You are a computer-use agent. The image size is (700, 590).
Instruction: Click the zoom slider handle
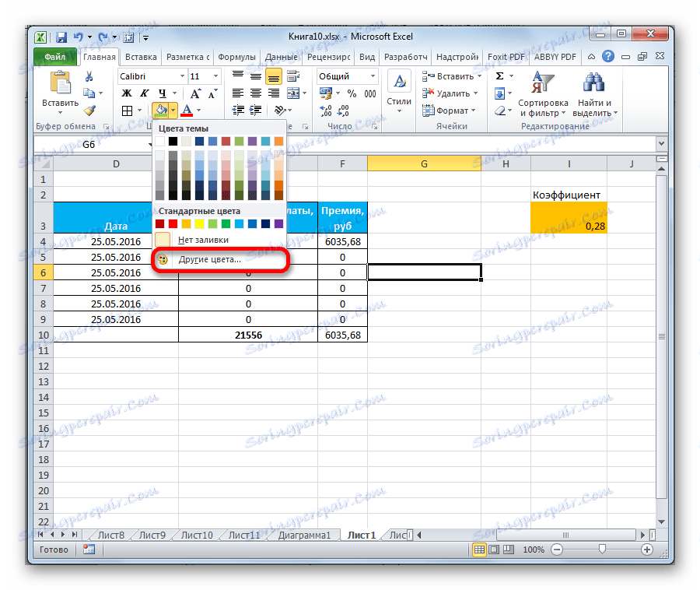(x=602, y=550)
